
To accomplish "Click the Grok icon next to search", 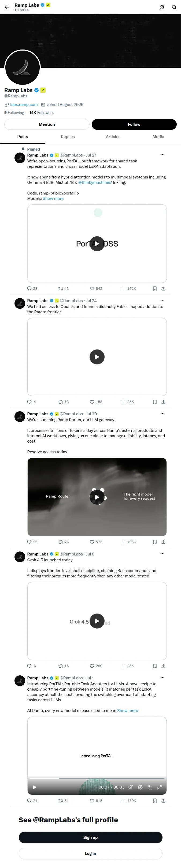I will 162,7.
